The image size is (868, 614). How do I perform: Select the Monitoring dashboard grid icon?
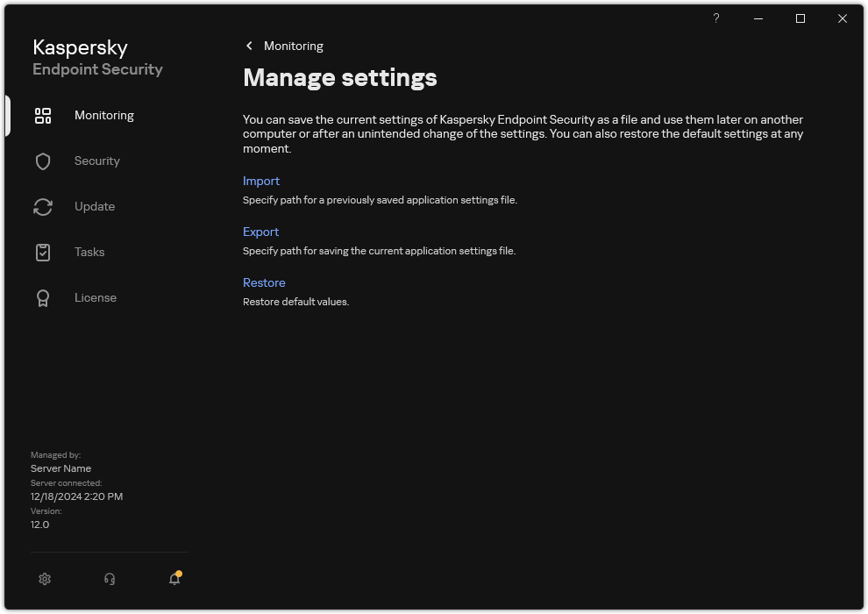pyautogui.click(x=43, y=115)
